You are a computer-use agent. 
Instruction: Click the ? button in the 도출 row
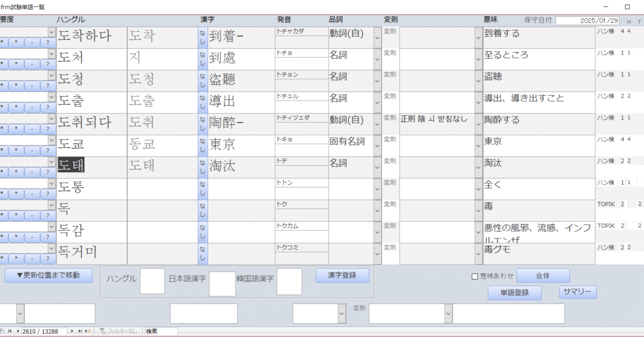point(48,108)
